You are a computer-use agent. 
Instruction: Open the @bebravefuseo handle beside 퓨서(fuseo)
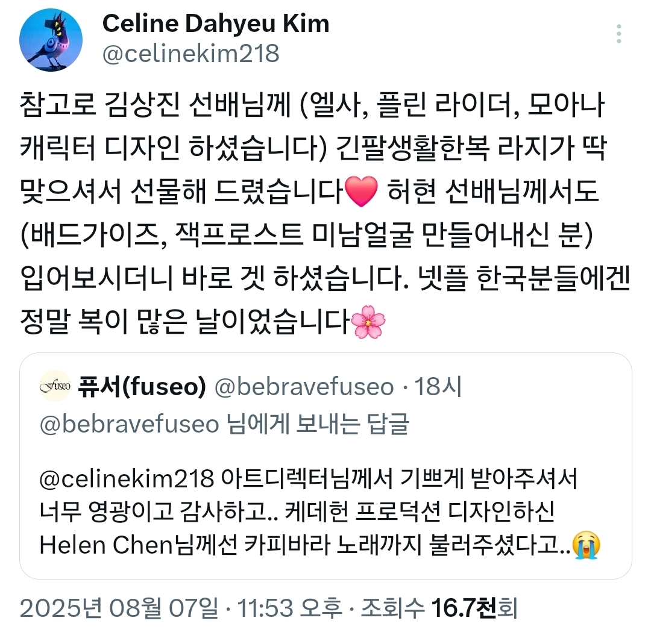tap(304, 387)
